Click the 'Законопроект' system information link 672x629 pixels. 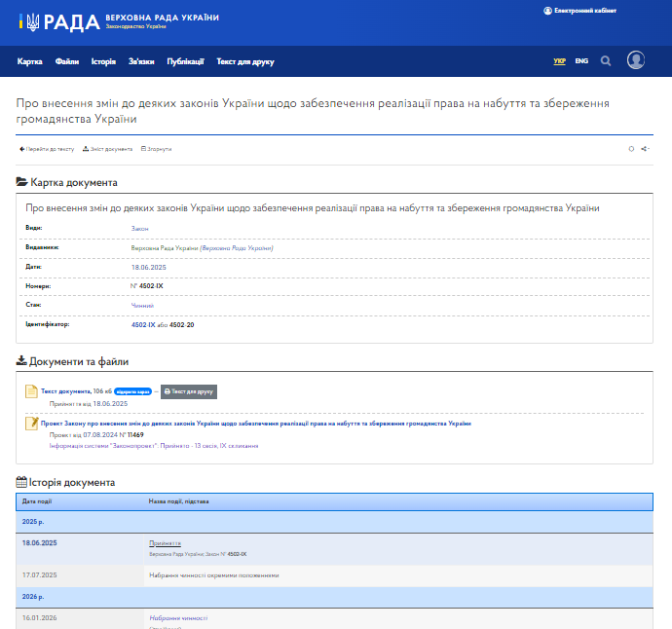154,446
